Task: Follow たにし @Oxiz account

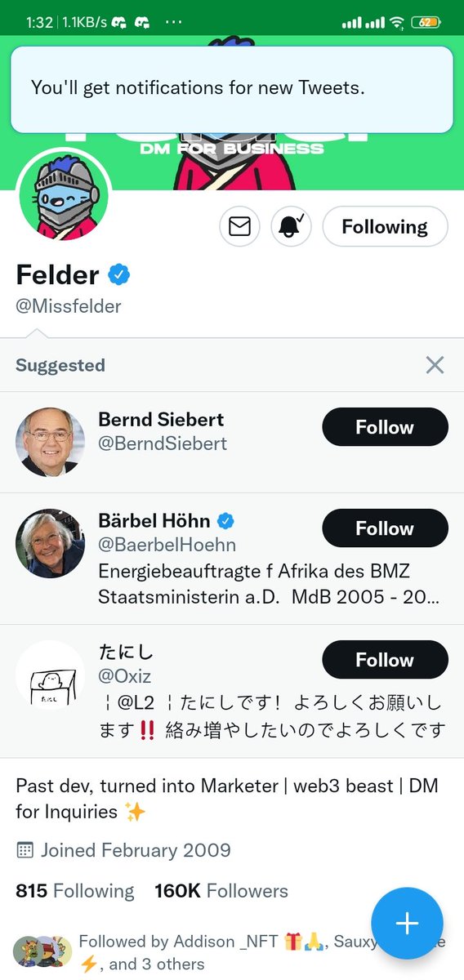Action: [385, 660]
